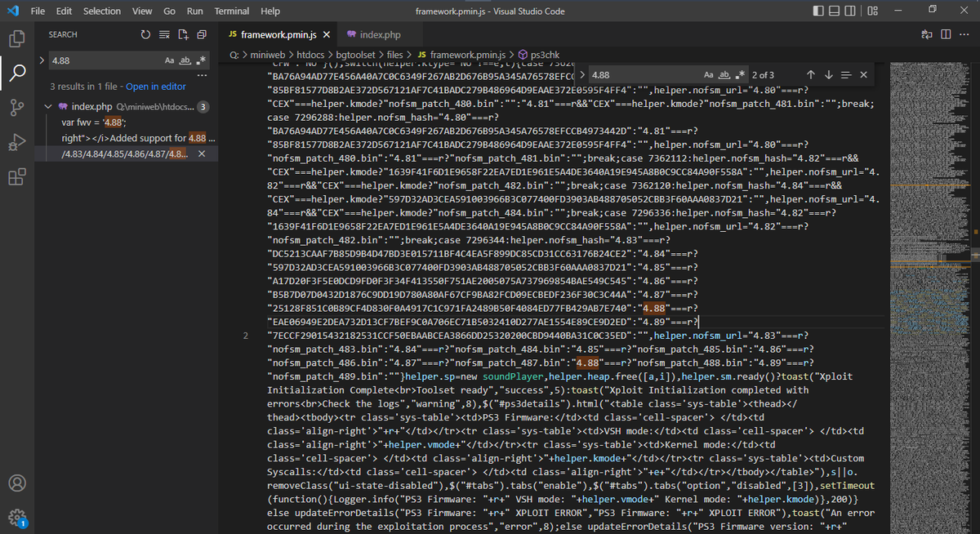This screenshot has height=534, width=980.
Task: Refresh the search results
Action: 145,35
